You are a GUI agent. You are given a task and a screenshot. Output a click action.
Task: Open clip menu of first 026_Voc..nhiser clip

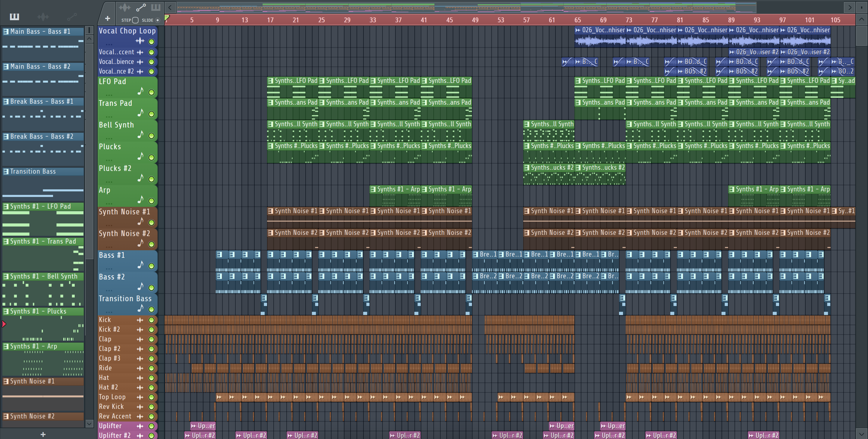tap(578, 30)
